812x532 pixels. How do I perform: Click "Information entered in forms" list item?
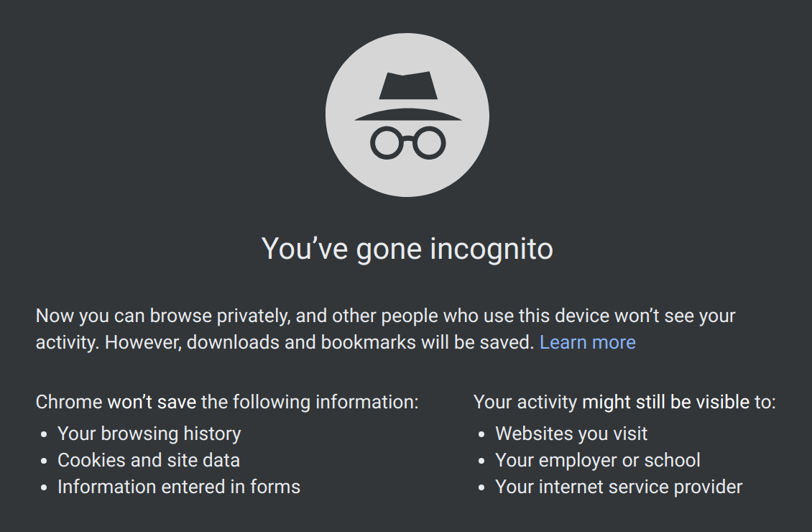[179, 487]
